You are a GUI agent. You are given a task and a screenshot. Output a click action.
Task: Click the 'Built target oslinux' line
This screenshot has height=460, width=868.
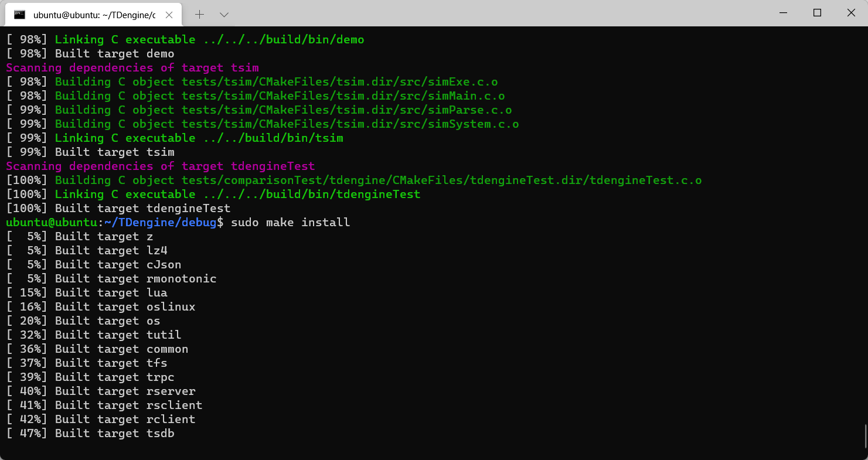coord(101,307)
